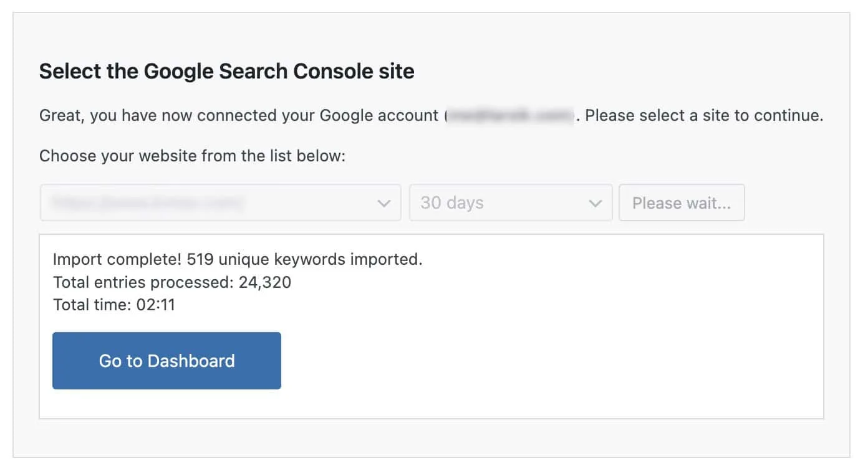Go to Dashboard via the blue button
The width and height of the screenshot is (868, 476).
pos(166,361)
